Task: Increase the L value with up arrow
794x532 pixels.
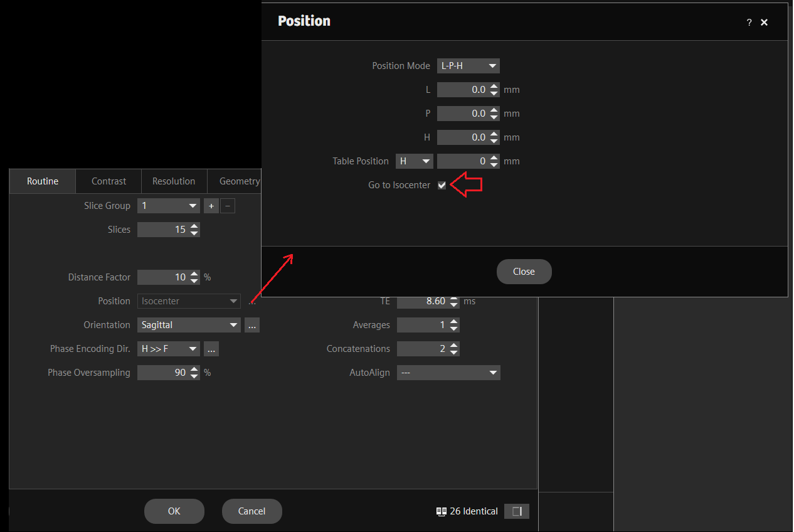Action: (494, 87)
